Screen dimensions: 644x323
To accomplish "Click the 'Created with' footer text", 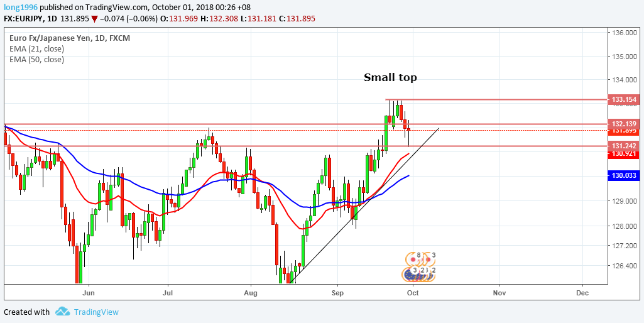I will [27, 312].
